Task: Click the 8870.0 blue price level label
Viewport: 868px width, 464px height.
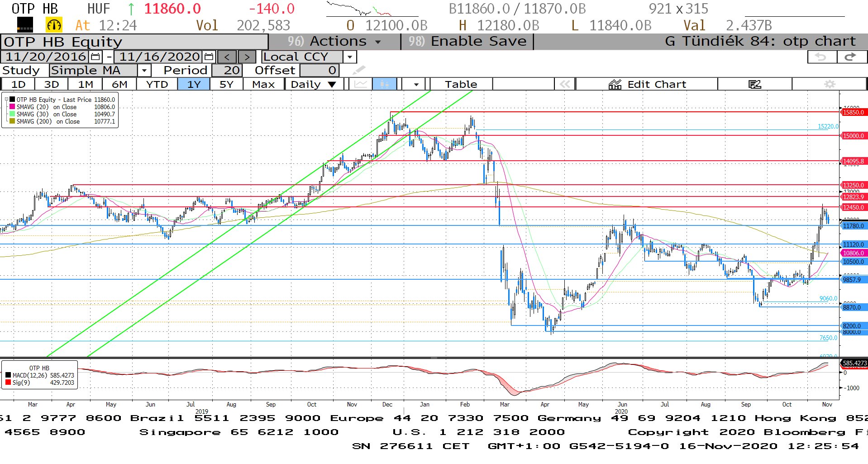Action: (x=853, y=307)
